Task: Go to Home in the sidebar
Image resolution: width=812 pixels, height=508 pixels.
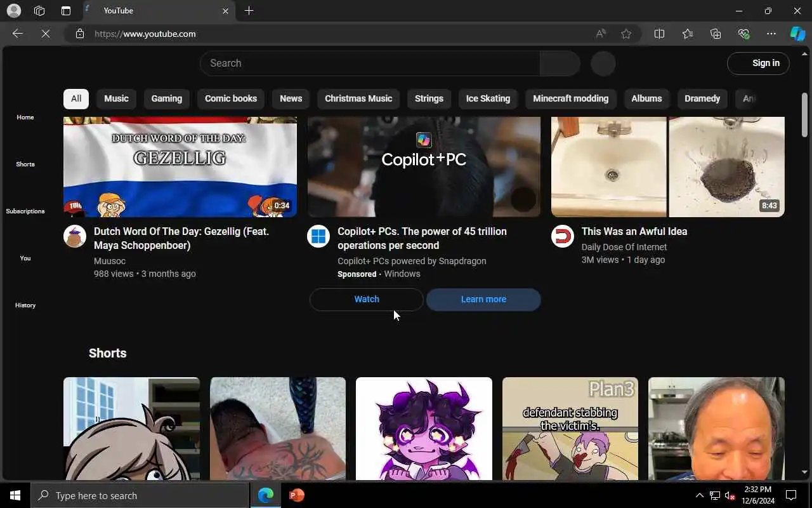Action: click(25, 117)
